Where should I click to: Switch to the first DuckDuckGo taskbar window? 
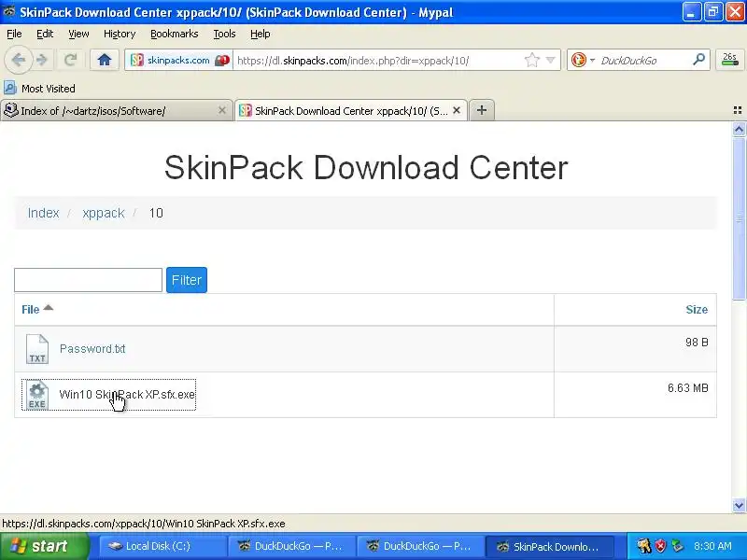tap(290, 546)
